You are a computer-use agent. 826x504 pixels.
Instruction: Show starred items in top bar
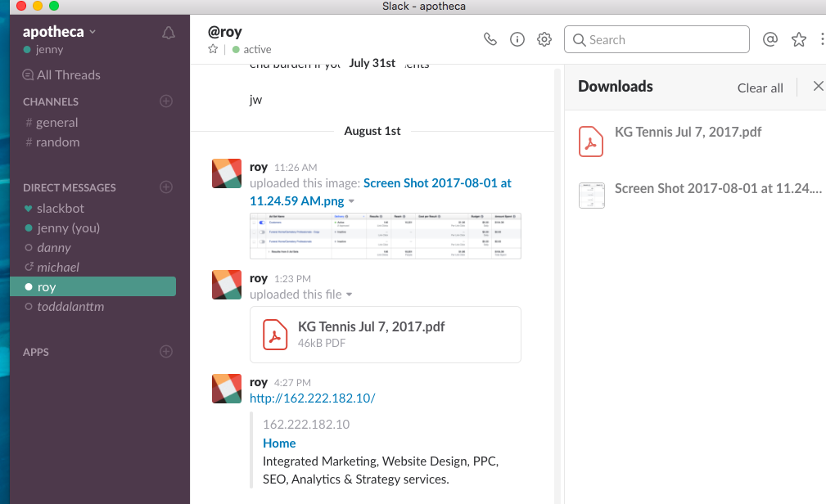tap(799, 39)
